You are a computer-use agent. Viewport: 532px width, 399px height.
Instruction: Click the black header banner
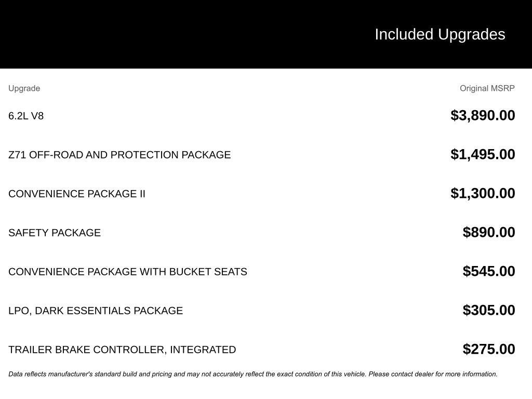pyautogui.click(x=266, y=34)
